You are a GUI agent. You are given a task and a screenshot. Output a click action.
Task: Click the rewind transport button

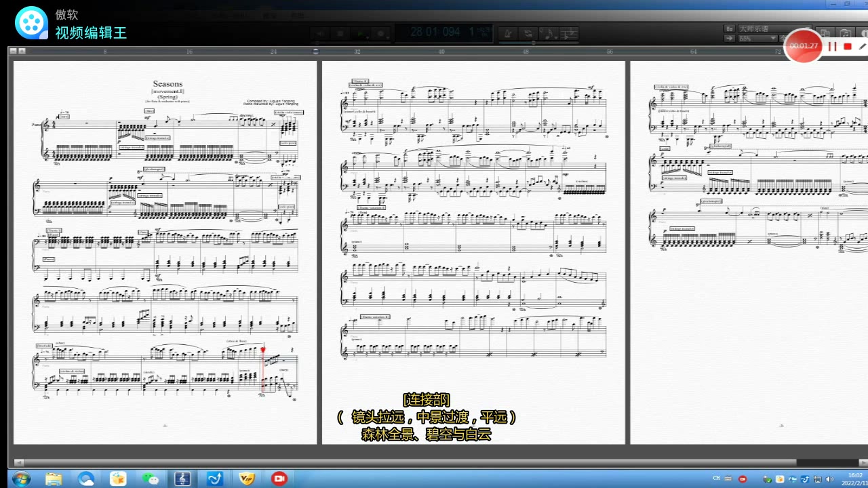click(x=320, y=33)
